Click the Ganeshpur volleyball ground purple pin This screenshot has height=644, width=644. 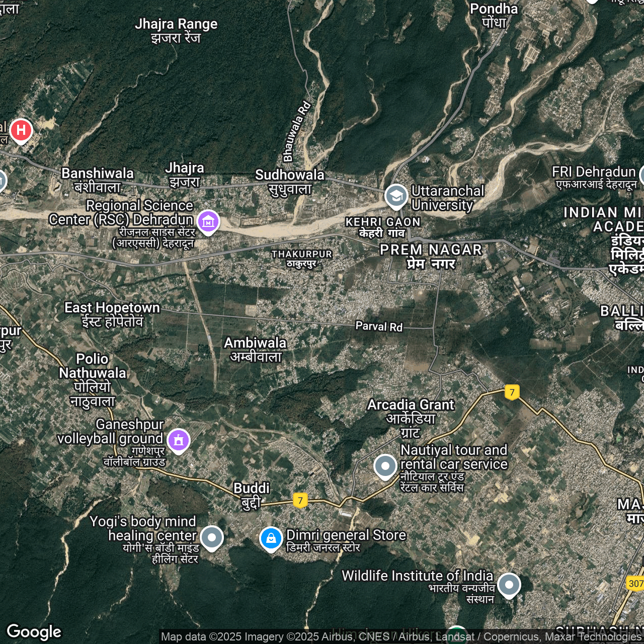coord(178,440)
